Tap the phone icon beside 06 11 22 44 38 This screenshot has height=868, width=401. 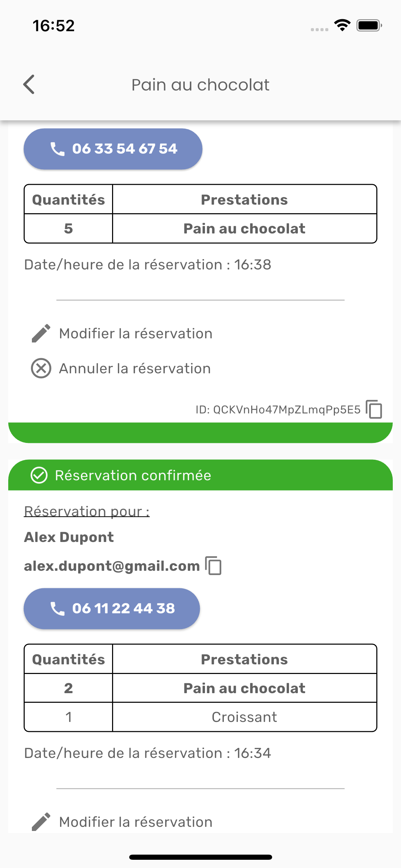coord(57,608)
